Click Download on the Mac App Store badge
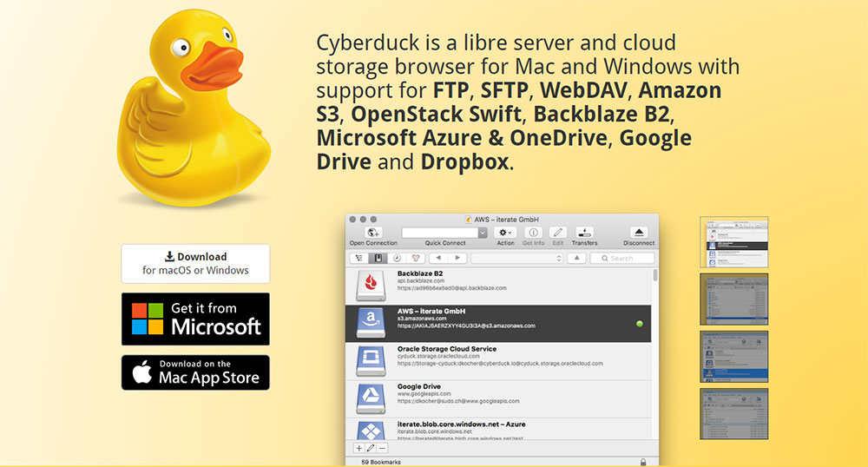This screenshot has width=868, height=467. (195, 372)
